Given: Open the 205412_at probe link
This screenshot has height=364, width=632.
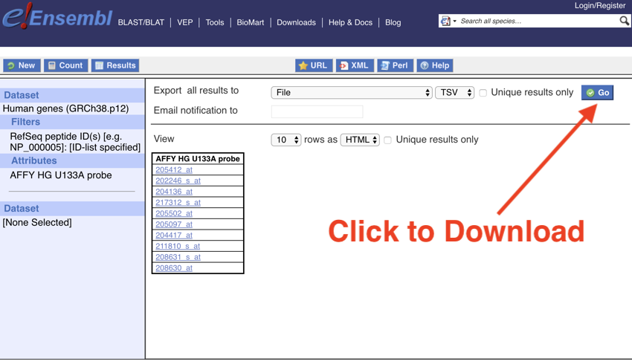Looking at the screenshot, I should tap(174, 169).
